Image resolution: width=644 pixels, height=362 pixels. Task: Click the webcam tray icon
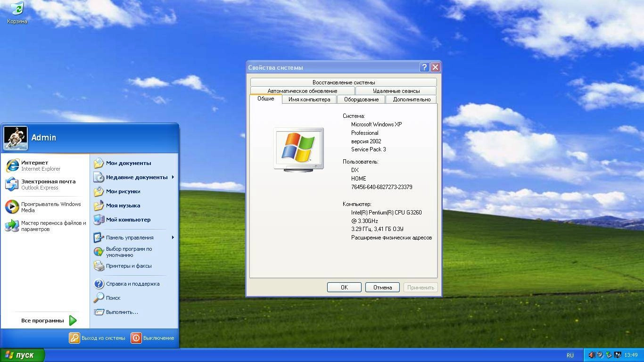(x=600, y=355)
